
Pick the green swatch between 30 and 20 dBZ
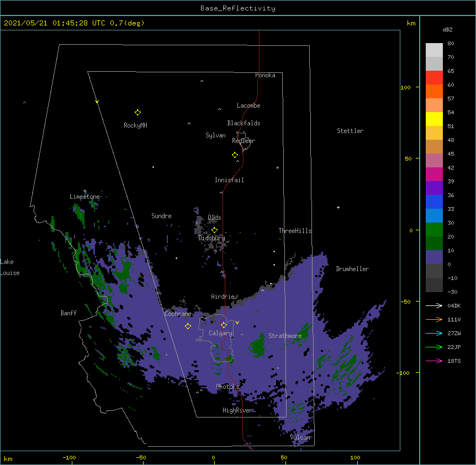point(434,230)
